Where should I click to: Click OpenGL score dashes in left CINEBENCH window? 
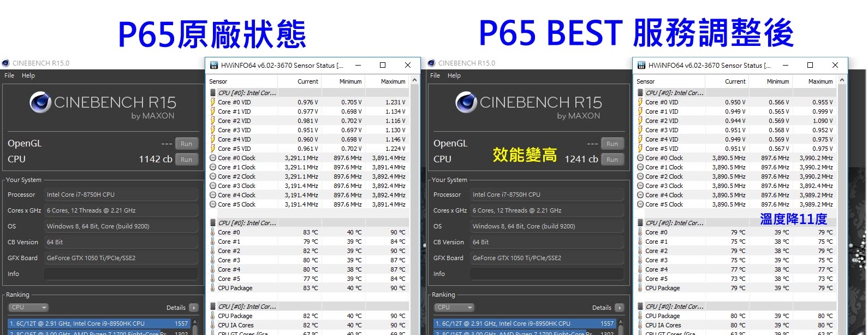(167, 144)
